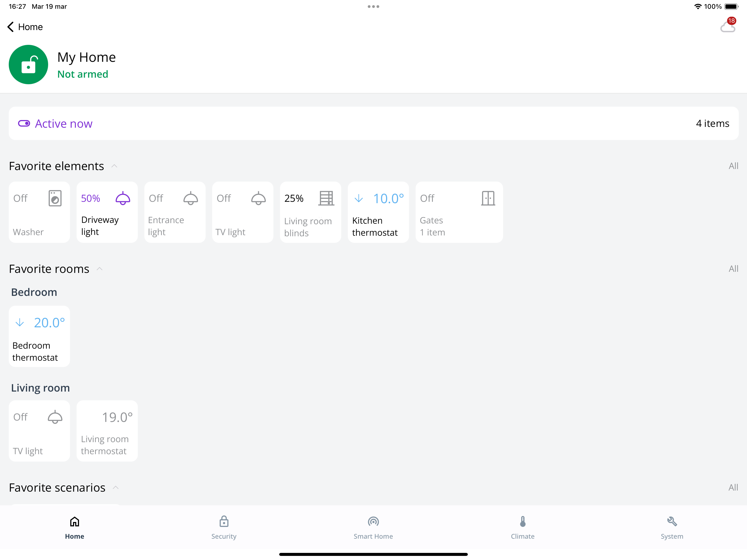
Task: Click the Living room blinds label
Action: [x=308, y=227]
